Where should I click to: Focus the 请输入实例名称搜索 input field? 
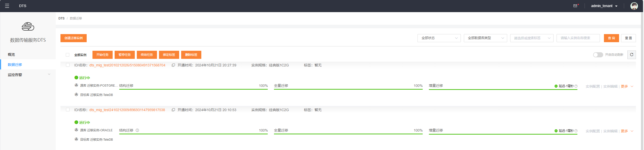coord(578,38)
